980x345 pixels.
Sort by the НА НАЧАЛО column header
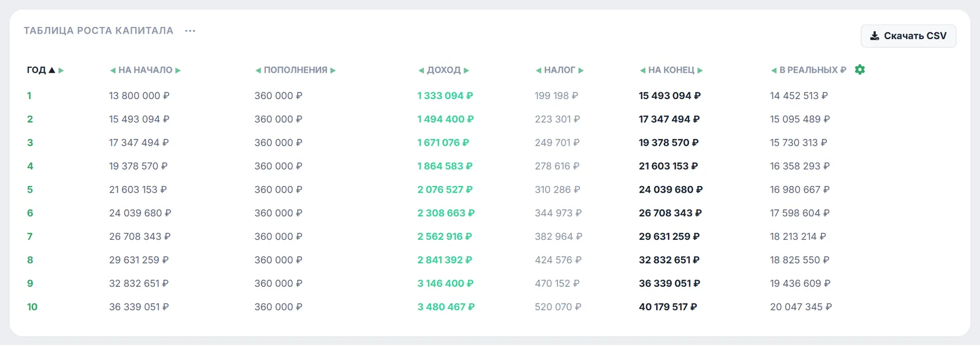pos(145,70)
